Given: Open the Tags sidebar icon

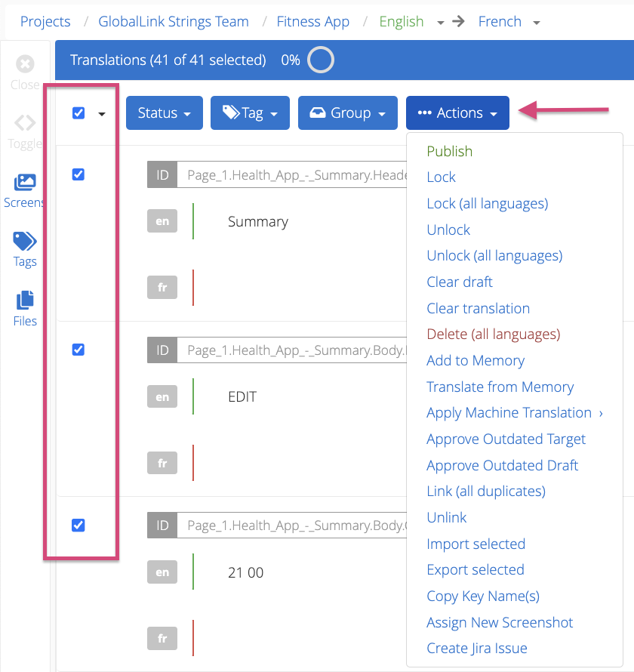Looking at the screenshot, I should (x=25, y=241).
